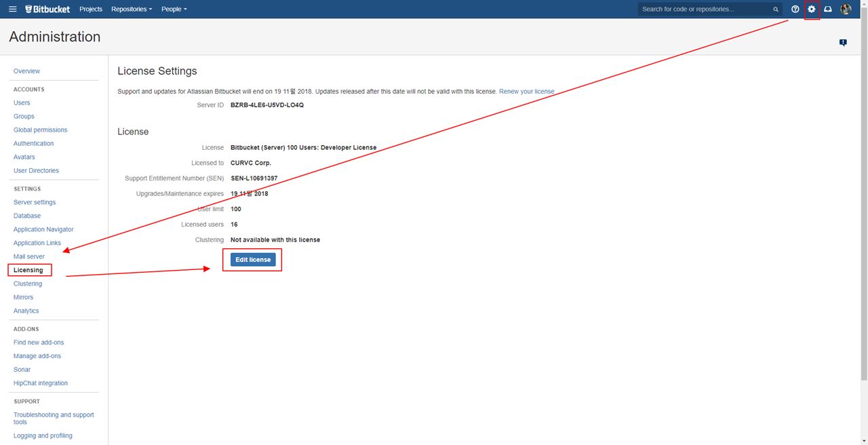The image size is (868, 445).
Task: Open Mail server settings
Action: click(29, 257)
